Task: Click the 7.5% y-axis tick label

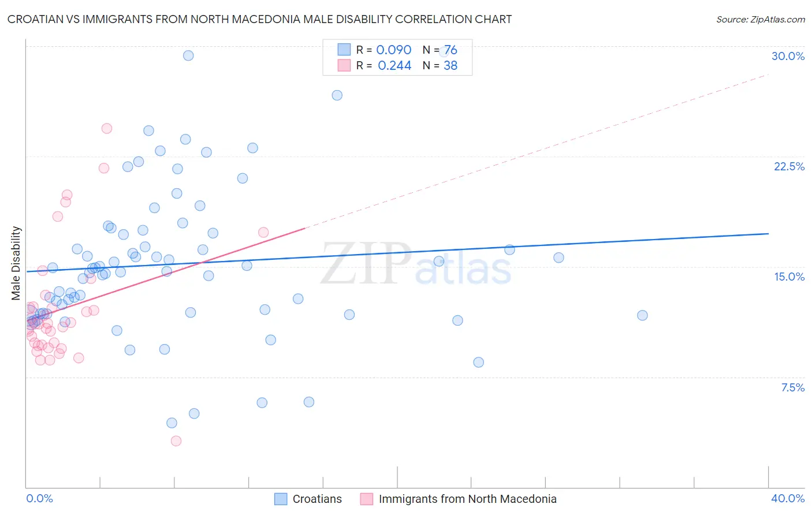Action: coord(792,387)
